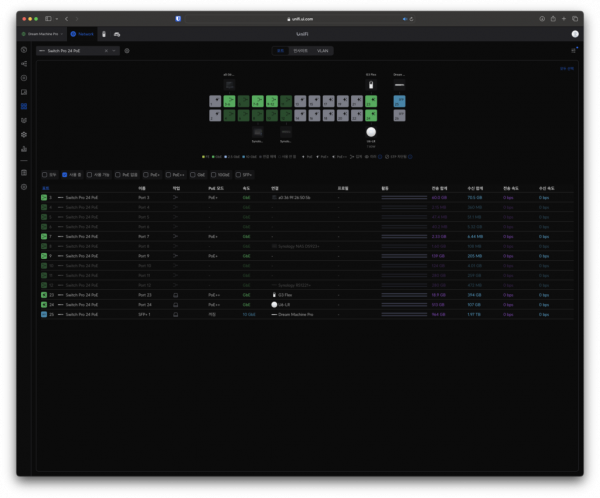Screen dimensions: 600x498
Task: Click the statistics bar chart sidebar icon
Action: click(24, 148)
